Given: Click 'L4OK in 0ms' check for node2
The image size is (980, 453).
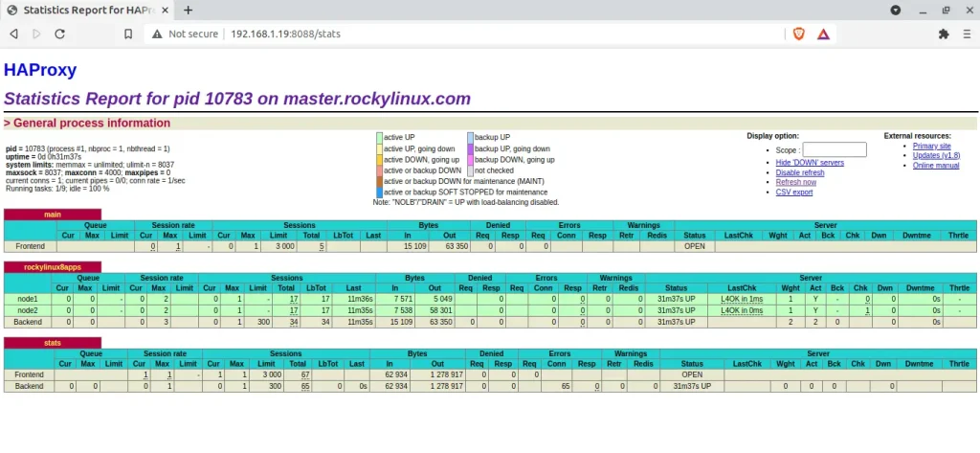Looking at the screenshot, I should 742,310.
